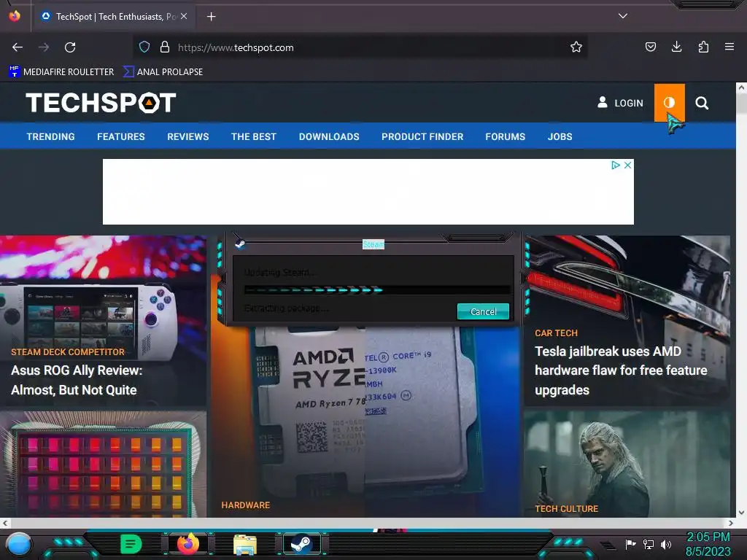This screenshot has height=560, width=747.
Task: Open the Asus ROG Ally Review article
Action: pos(76,380)
